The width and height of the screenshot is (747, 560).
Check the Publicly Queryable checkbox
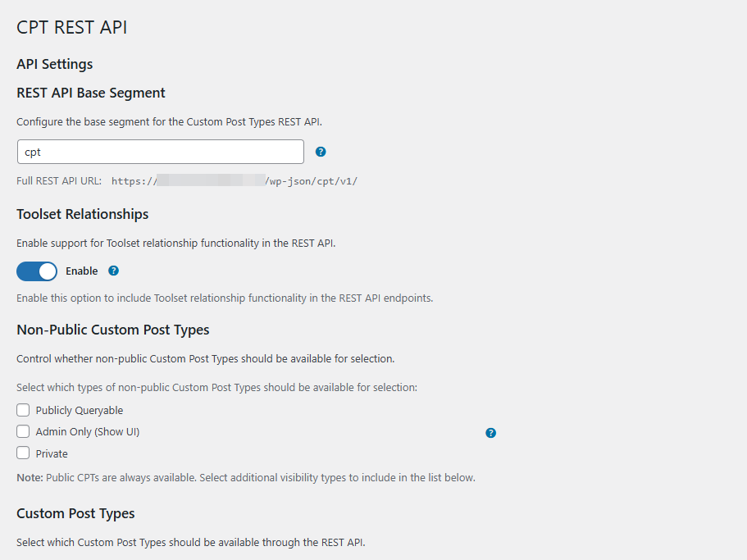pyautogui.click(x=23, y=410)
